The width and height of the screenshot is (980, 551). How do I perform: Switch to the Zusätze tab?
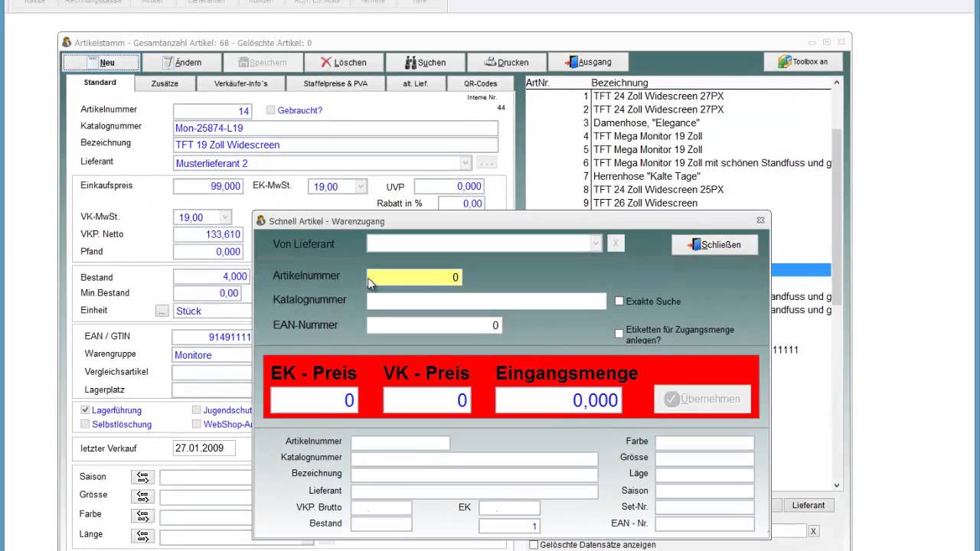pos(165,83)
